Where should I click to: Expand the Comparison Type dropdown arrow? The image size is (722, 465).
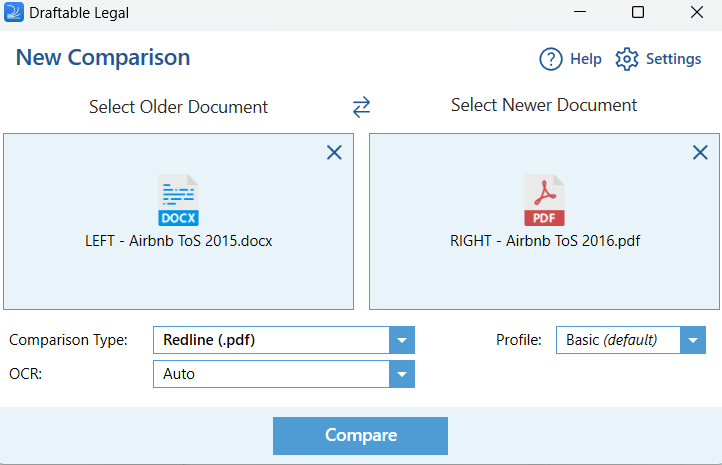coord(402,340)
